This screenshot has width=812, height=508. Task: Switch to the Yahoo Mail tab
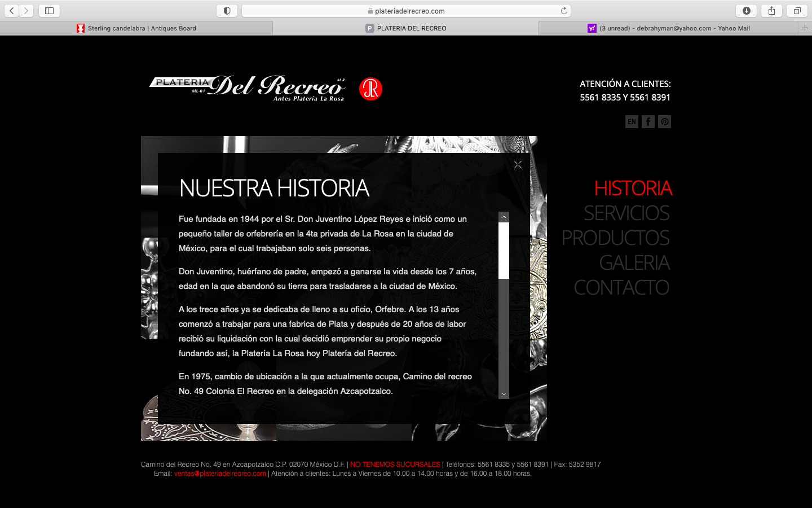click(x=671, y=28)
